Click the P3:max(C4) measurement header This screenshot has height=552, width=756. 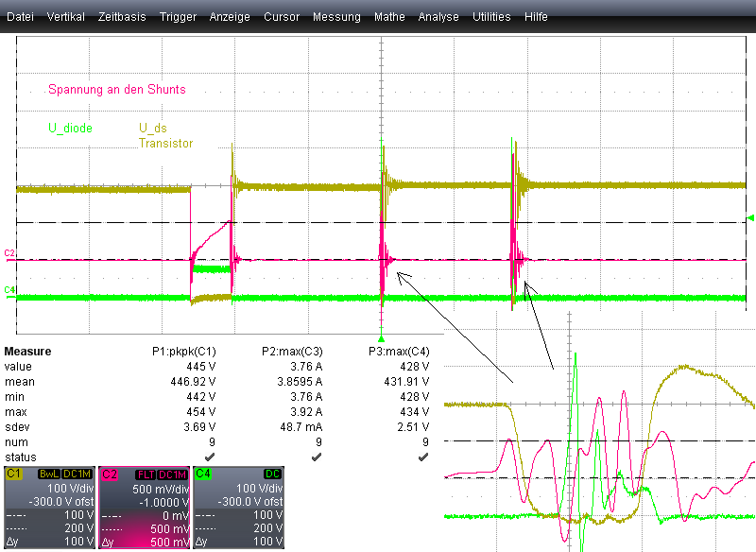coord(399,352)
